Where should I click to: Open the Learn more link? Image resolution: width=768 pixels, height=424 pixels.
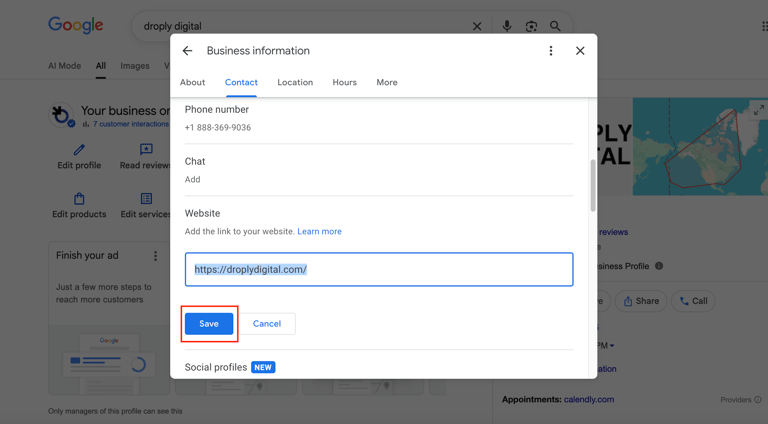click(319, 232)
